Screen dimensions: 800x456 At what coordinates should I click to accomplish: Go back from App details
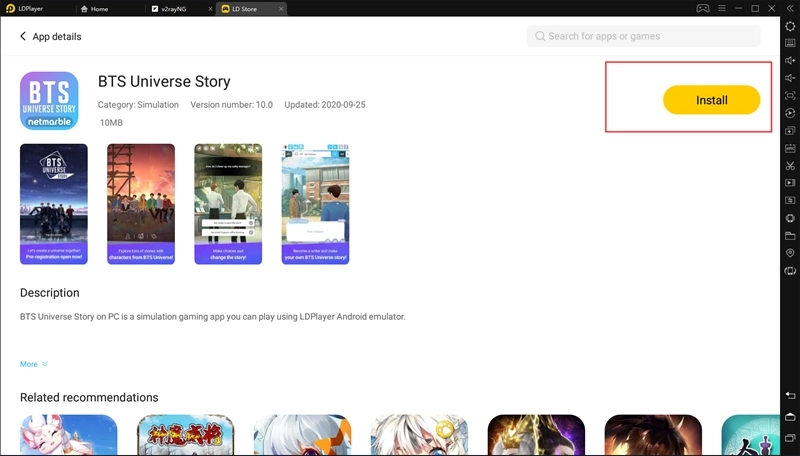[x=23, y=37]
